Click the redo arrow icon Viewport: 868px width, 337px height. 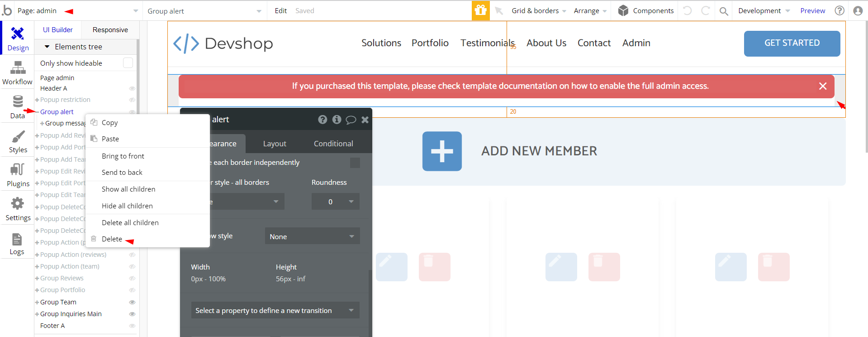click(706, 10)
